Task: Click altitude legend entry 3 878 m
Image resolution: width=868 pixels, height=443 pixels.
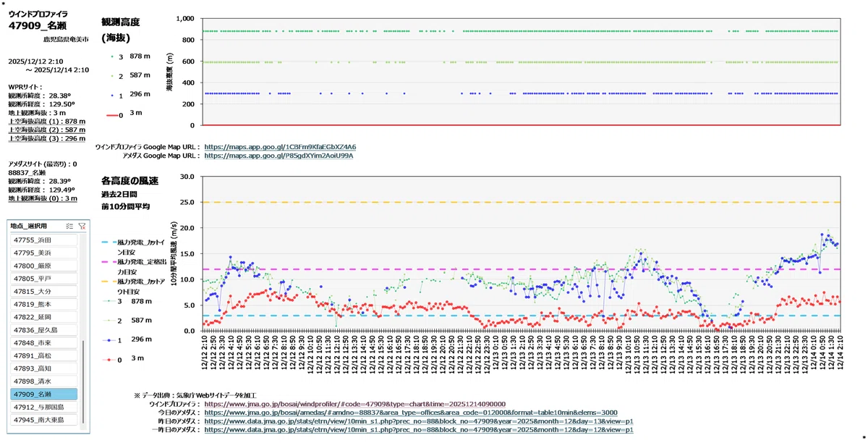Action: (130, 56)
